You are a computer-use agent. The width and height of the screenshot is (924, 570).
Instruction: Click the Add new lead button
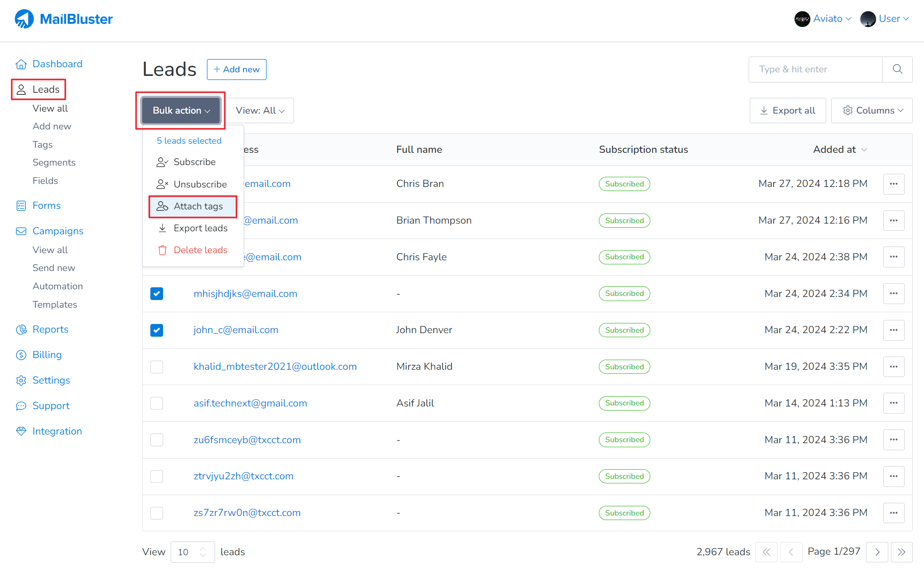pyautogui.click(x=236, y=69)
